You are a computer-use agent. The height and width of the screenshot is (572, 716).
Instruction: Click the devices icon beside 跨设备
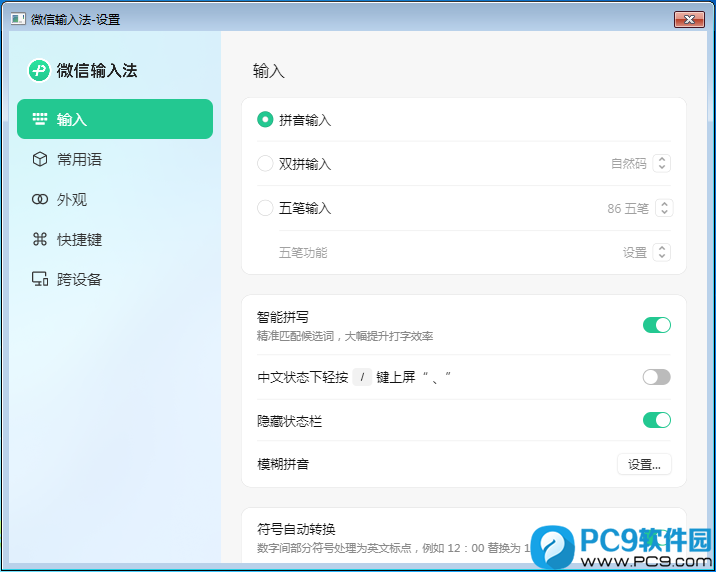click(40, 279)
